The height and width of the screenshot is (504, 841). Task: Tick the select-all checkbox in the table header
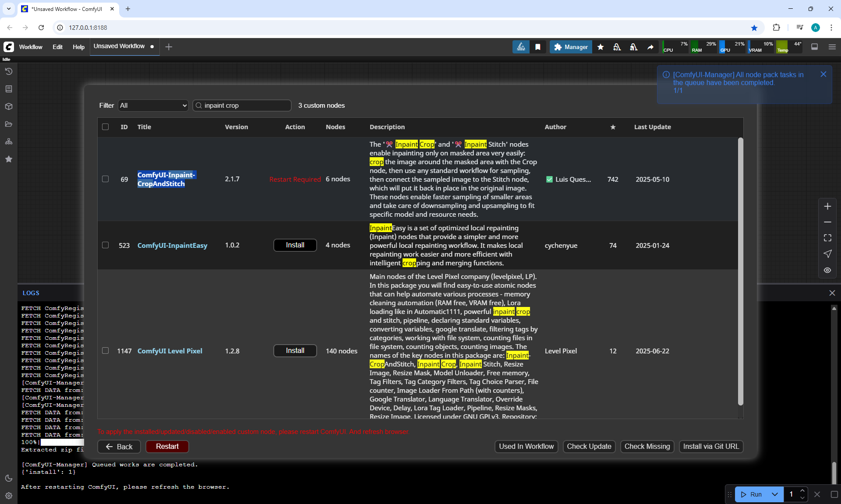pos(105,127)
